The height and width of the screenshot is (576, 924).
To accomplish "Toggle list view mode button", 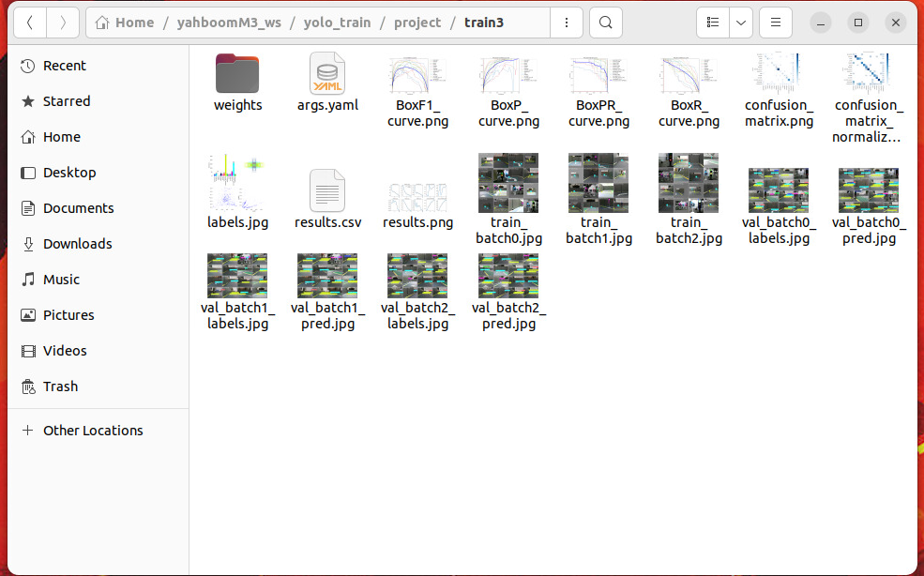I will click(714, 23).
